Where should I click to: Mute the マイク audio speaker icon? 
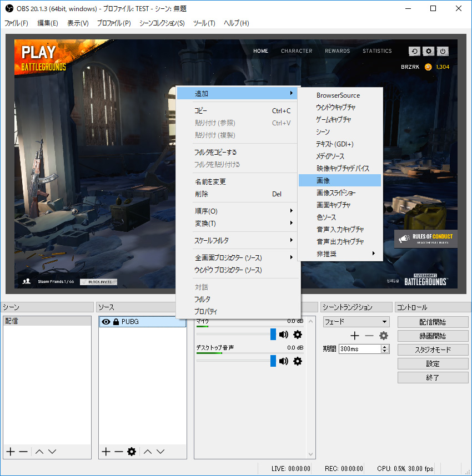[284, 335]
